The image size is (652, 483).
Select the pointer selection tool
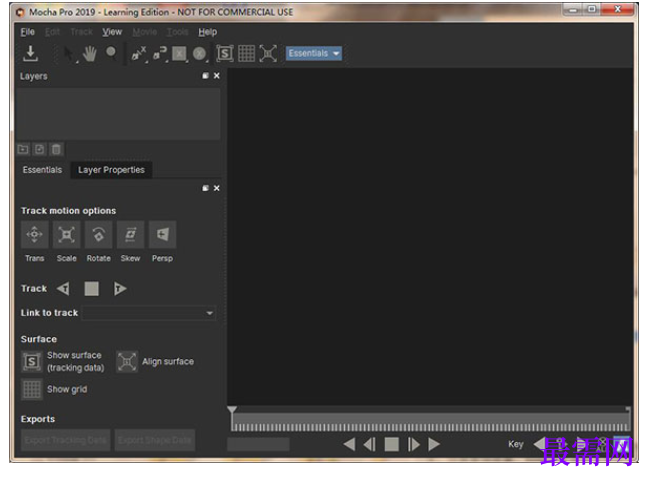pos(69,54)
